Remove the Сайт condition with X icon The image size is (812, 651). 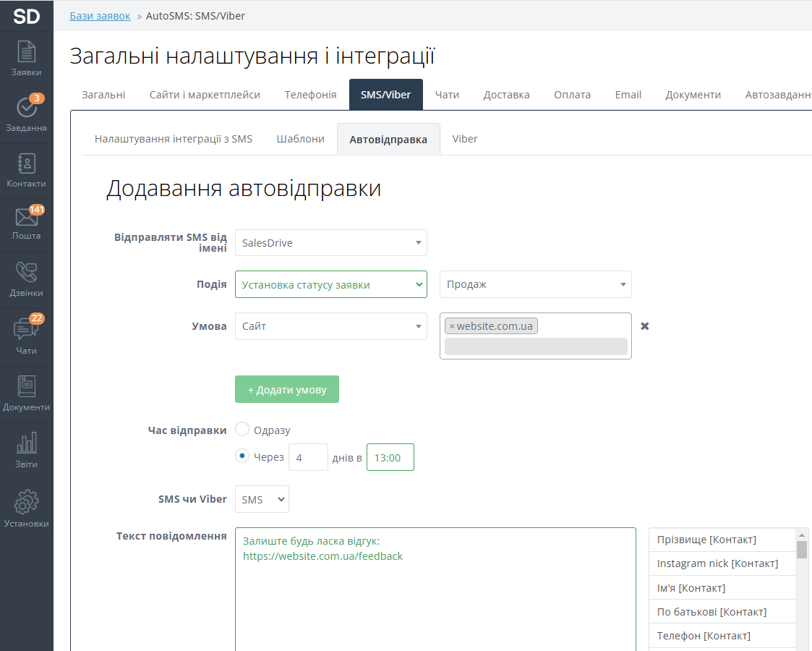pyautogui.click(x=645, y=326)
